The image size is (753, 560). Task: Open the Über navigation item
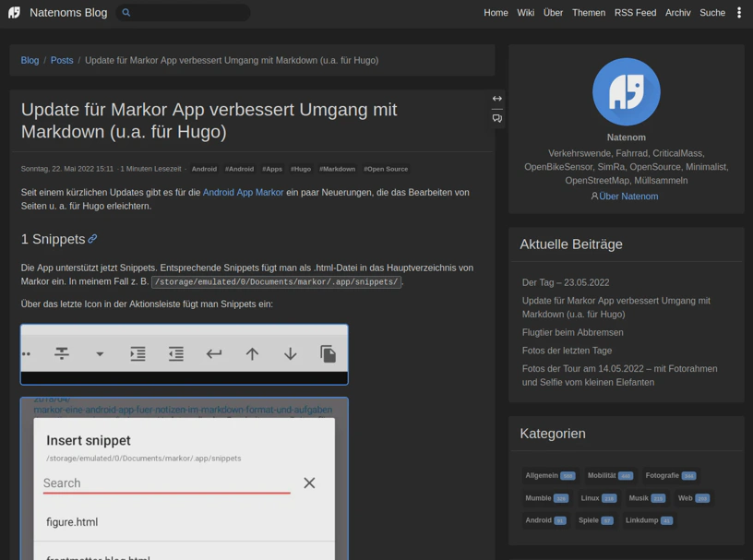(553, 13)
